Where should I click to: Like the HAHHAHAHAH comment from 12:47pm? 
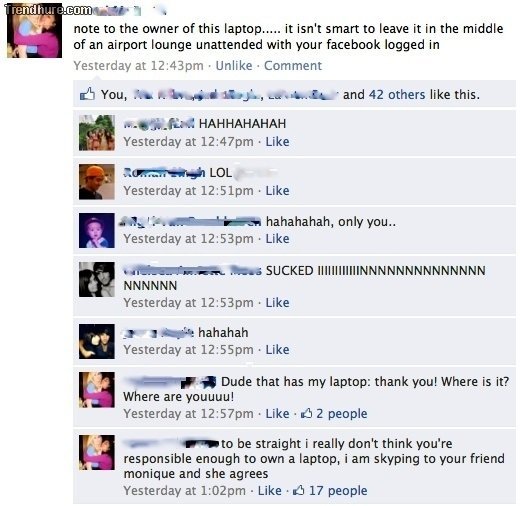(277, 142)
